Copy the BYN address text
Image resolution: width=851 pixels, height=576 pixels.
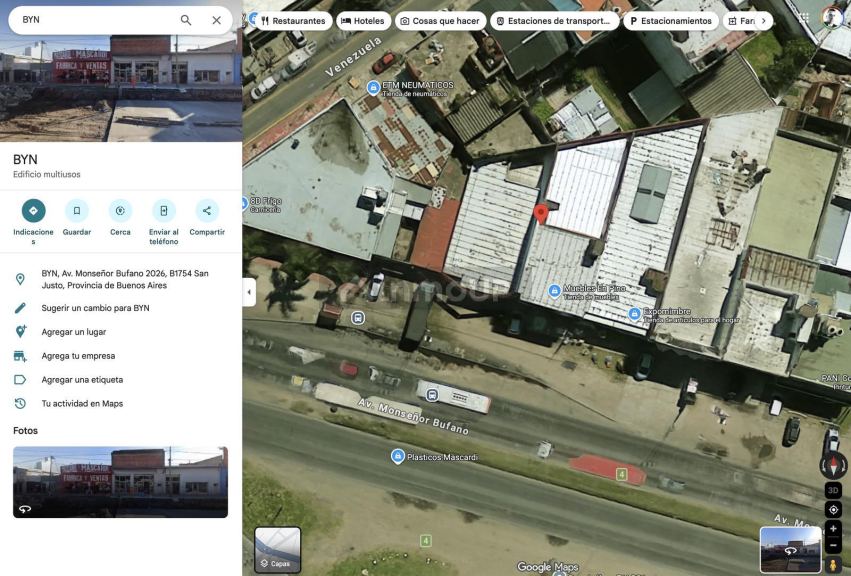(125, 279)
